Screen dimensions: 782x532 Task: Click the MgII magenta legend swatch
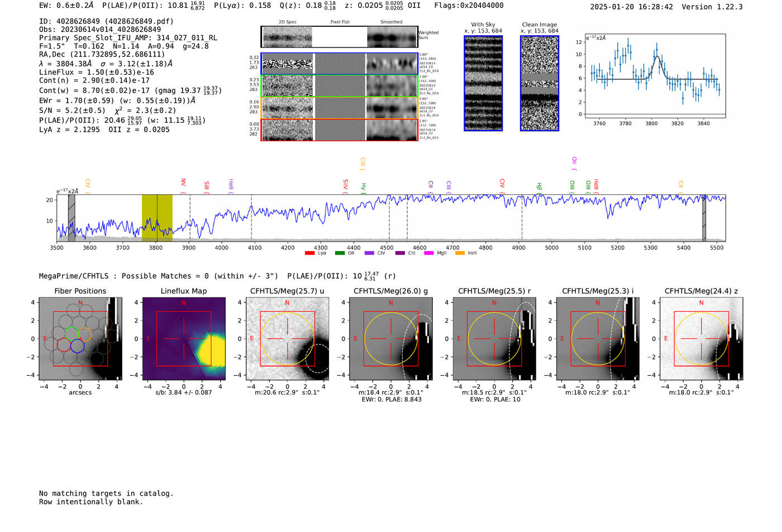click(429, 253)
